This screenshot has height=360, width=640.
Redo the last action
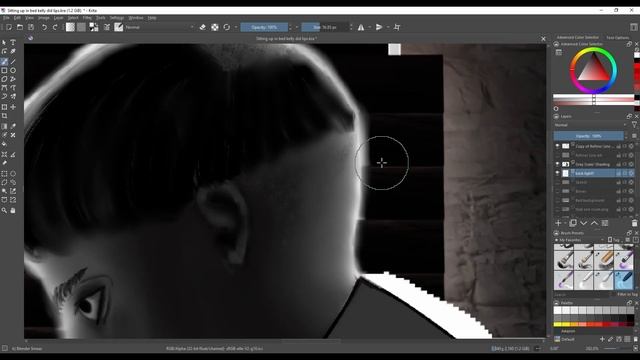pyautogui.click(x=55, y=27)
